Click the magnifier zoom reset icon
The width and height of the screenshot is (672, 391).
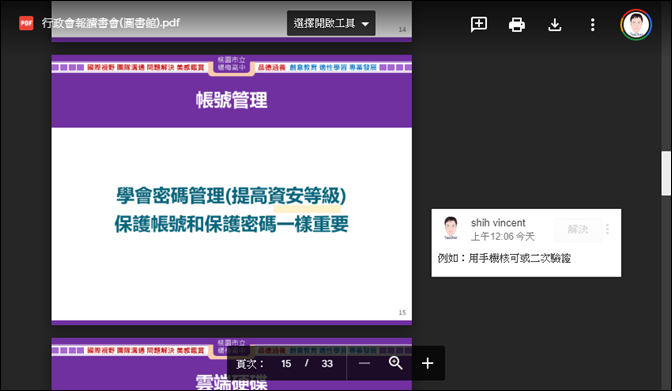396,363
